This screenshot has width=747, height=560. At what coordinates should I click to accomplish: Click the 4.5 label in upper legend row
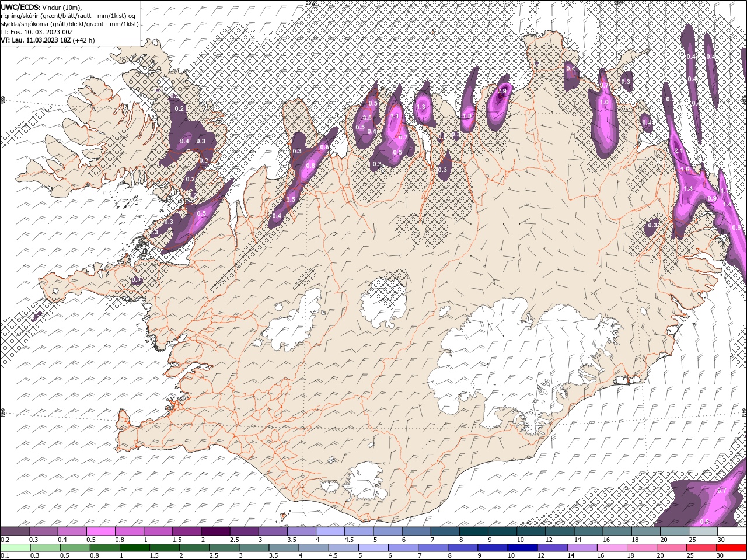point(350,540)
